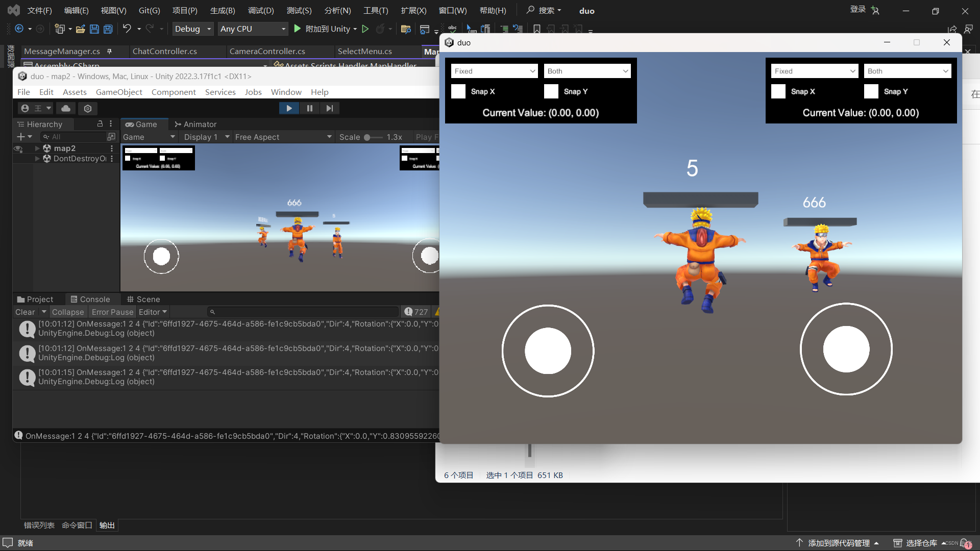The height and width of the screenshot is (551, 980).
Task: Expand the map2 scene in Hierarchy
Action: pyautogui.click(x=37, y=148)
